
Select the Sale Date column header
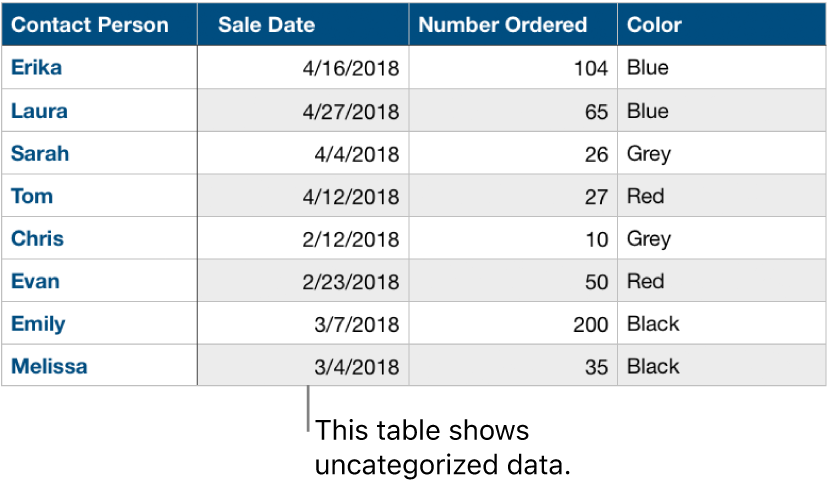[x=267, y=25]
